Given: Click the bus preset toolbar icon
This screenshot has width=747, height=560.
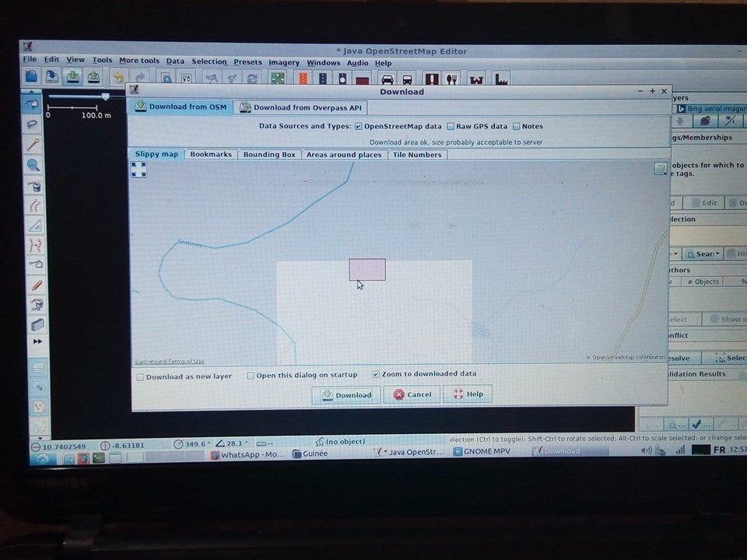Looking at the screenshot, I should click(x=408, y=79).
